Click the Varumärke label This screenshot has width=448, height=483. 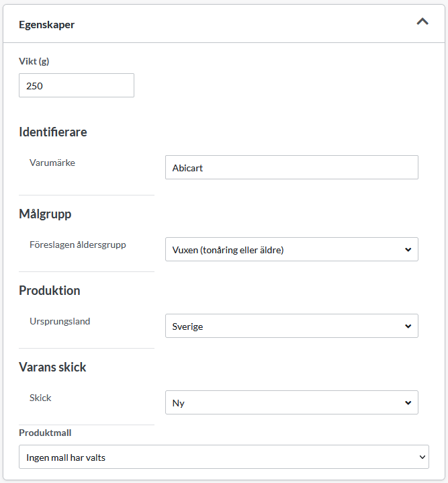52,163
